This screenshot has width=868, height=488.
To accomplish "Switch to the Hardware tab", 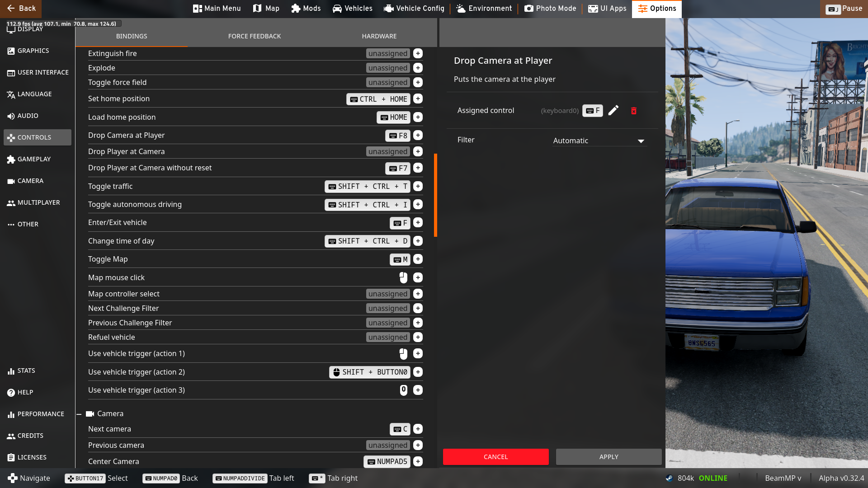I will 379,36.
